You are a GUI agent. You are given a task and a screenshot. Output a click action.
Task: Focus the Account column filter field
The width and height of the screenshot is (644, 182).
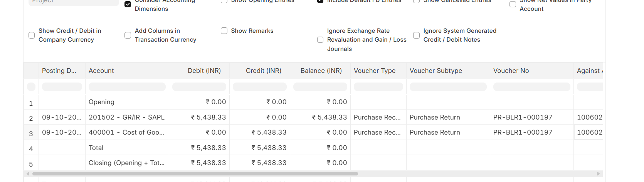tap(127, 87)
